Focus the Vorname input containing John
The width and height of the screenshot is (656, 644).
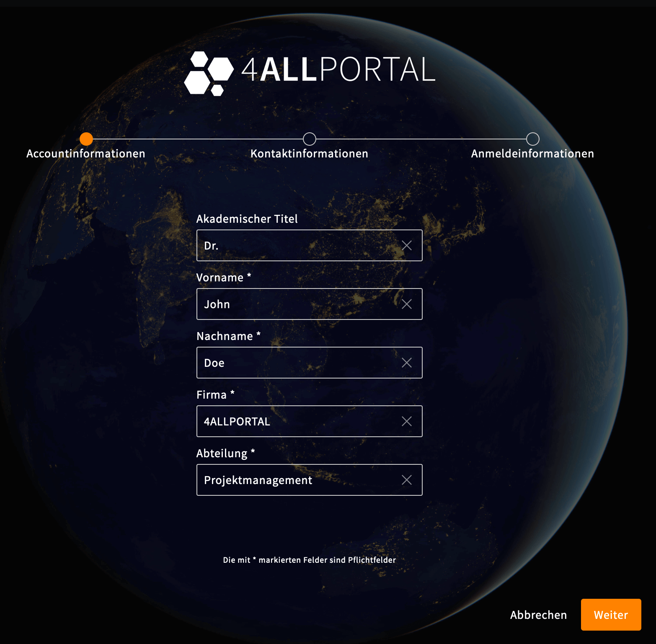pos(310,304)
